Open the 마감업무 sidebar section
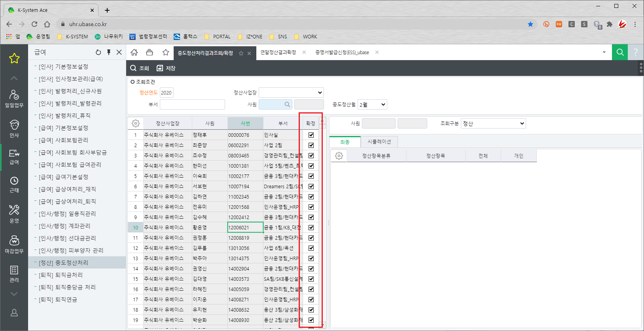644x331 pixels. pyautogui.click(x=14, y=244)
